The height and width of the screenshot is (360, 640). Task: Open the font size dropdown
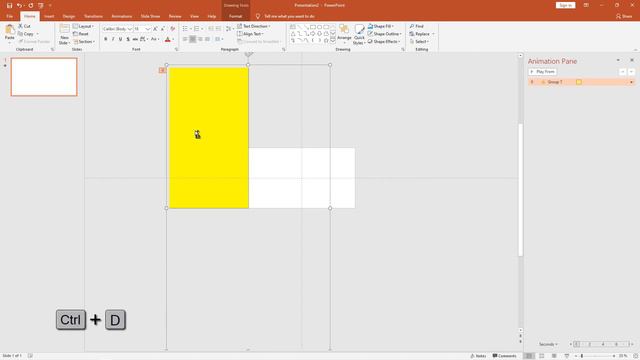(148, 29)
